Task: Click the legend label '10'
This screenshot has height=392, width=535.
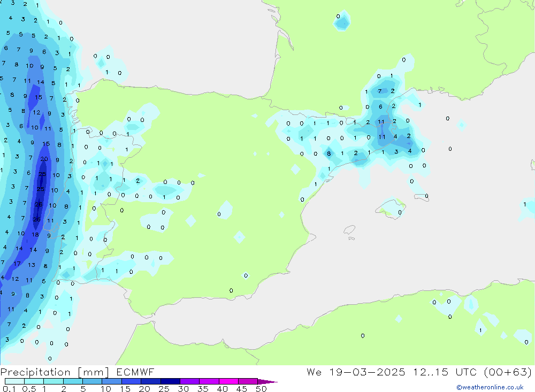Action: tap(105, 389)
